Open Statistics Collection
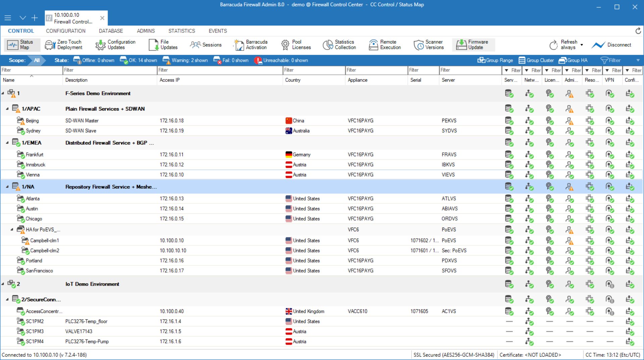 coord(339,45)
